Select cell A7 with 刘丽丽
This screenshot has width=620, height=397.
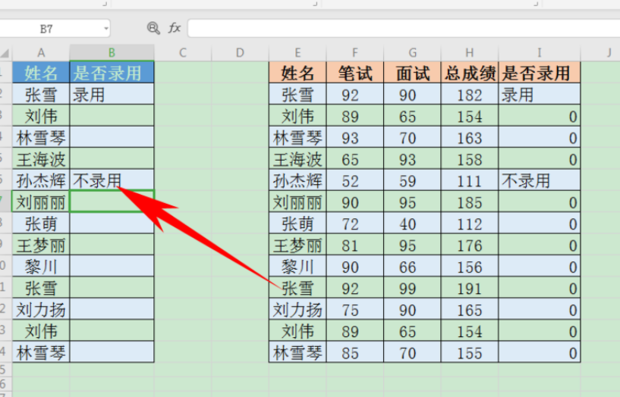click(41, 202)
